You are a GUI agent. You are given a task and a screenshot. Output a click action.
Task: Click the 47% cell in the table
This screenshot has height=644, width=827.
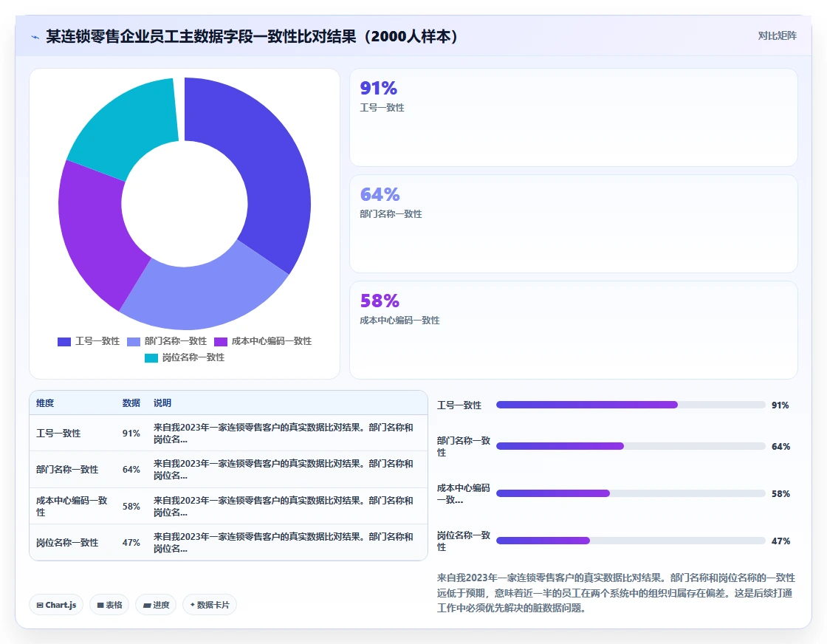[131, 543]
